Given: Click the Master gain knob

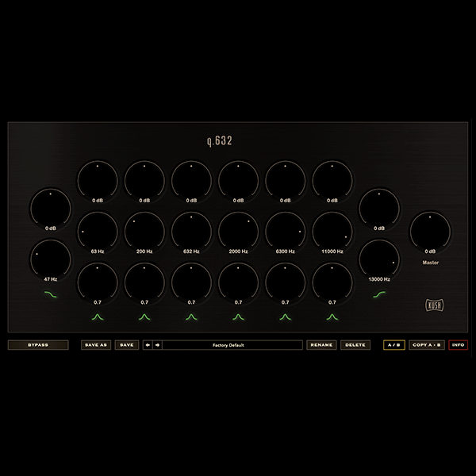Looking at the screenshot, I should (x=430, y=232).
